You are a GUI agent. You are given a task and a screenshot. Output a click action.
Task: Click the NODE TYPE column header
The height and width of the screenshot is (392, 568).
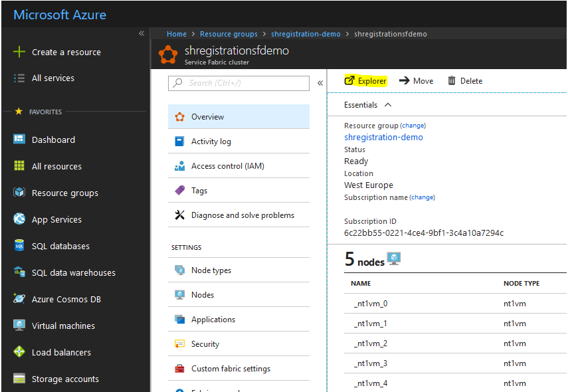point(521,283)
